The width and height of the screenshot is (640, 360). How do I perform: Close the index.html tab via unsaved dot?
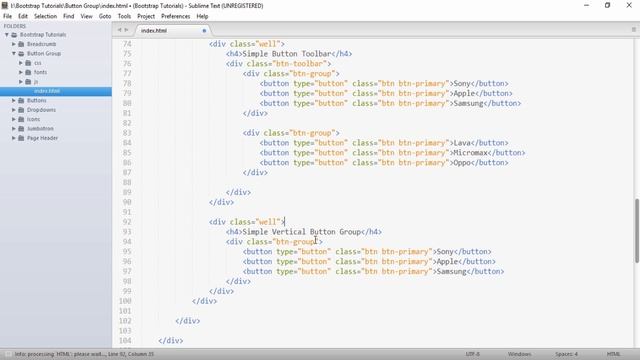pyautogui.click(x=204, y=31)
